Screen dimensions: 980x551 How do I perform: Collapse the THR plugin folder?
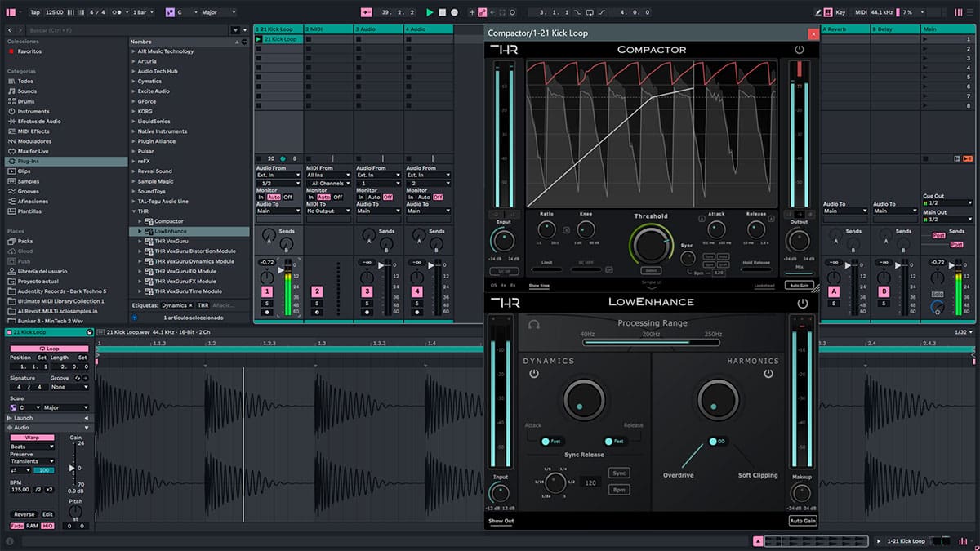pos(134,211)
